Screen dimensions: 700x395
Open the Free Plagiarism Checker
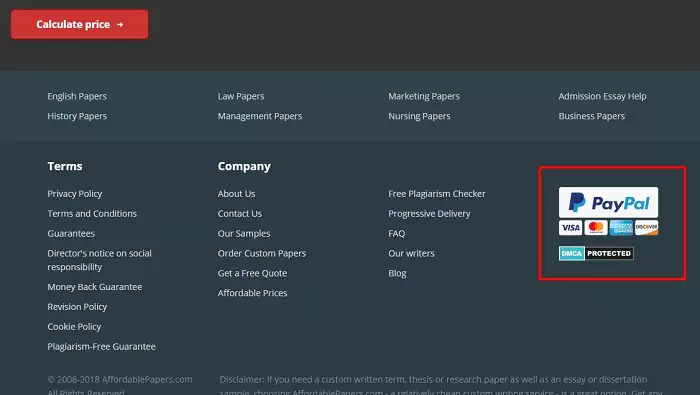pos(437,194)
